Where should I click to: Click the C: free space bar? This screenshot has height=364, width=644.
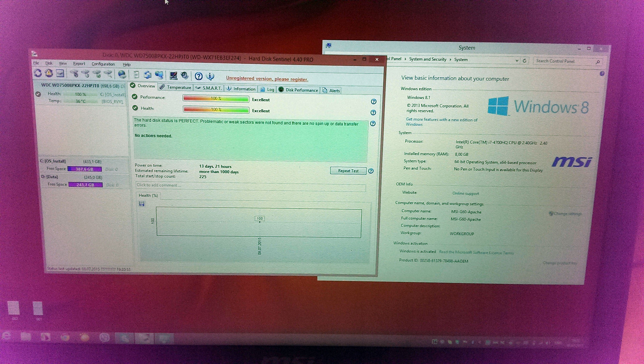[x=85, y=169]
